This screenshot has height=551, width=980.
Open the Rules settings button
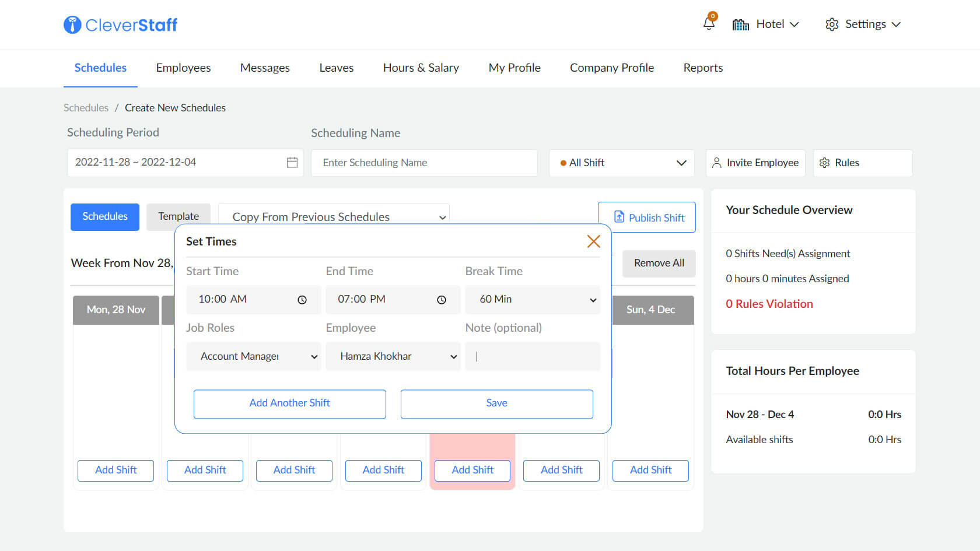(x=862, y=163)
